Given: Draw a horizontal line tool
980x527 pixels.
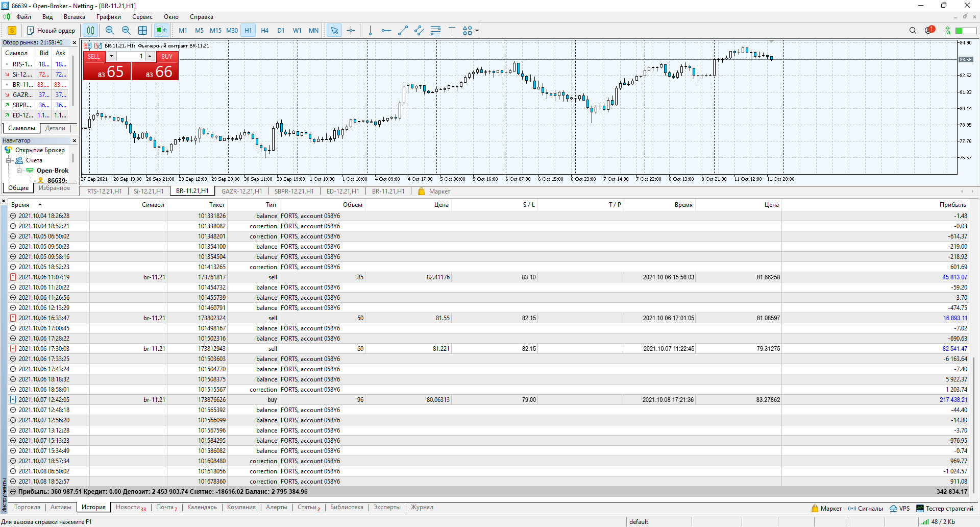Looking at the screenshot, I should tap(386, 31).
